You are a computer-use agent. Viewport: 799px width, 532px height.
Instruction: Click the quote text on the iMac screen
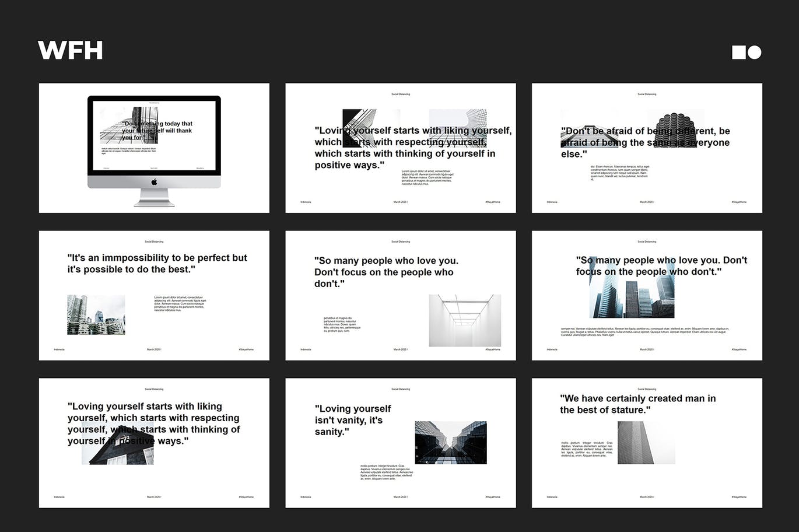(x=156, y=131)
